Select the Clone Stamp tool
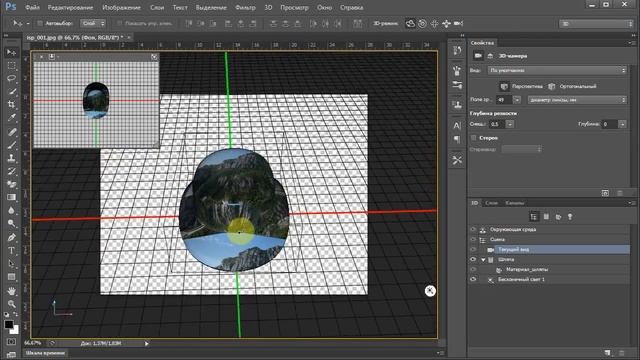 (x=11, y=158)
